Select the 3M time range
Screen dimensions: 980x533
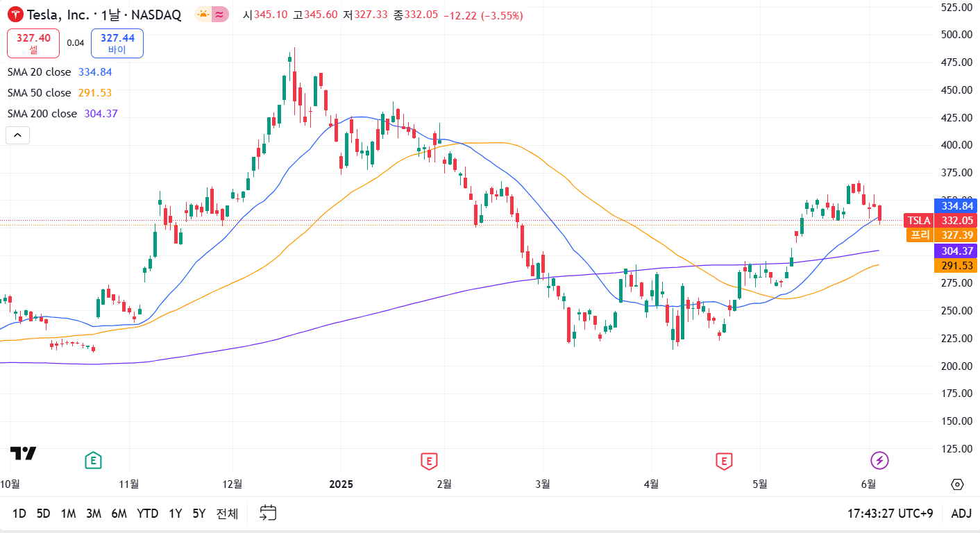(x=94, y=514)
